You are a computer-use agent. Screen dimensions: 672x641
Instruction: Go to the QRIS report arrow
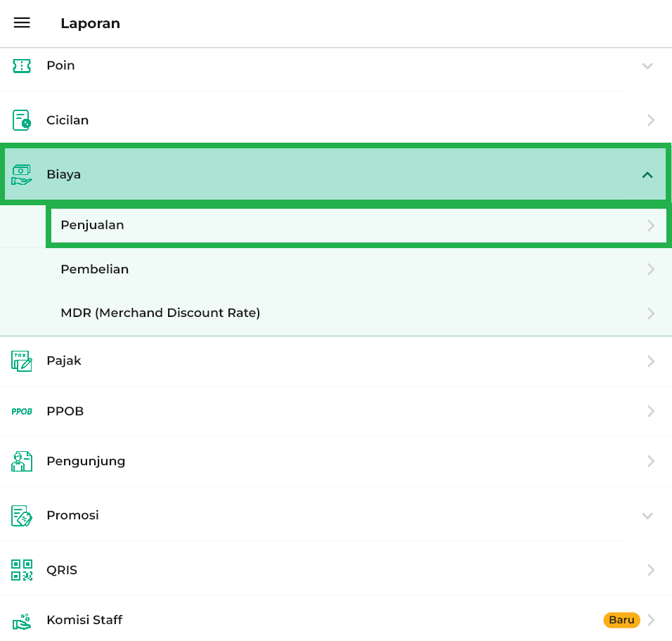[651, 570]
